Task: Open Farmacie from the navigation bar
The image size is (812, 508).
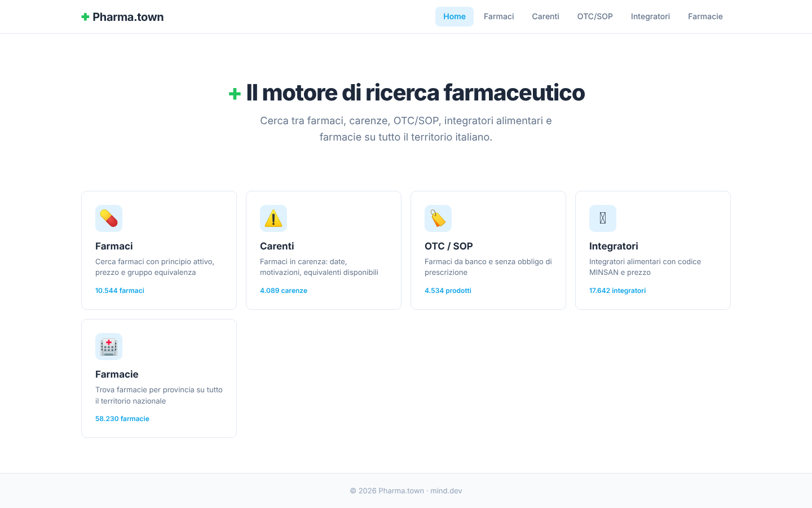Action: pyautogui.click(x=705, y=16)
